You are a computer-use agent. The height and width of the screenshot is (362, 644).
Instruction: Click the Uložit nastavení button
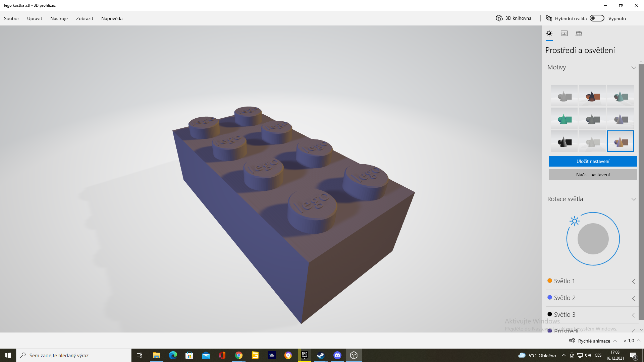point(593,161)
